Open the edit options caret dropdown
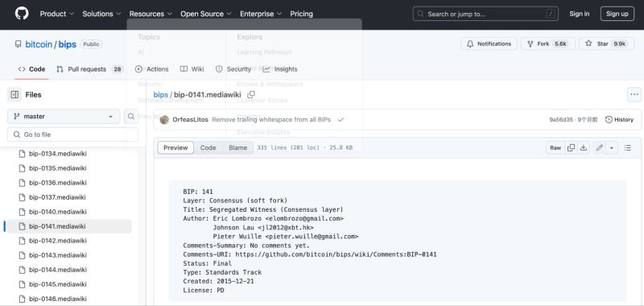Viewport: 644px width, 306px height. click(612, 148)
